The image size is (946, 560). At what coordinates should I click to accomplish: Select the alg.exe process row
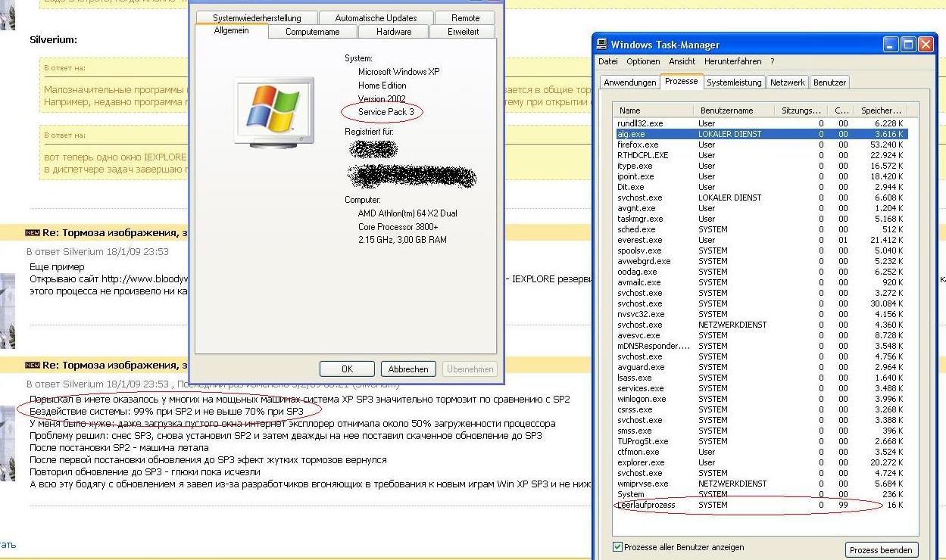[x=760, y=134]
